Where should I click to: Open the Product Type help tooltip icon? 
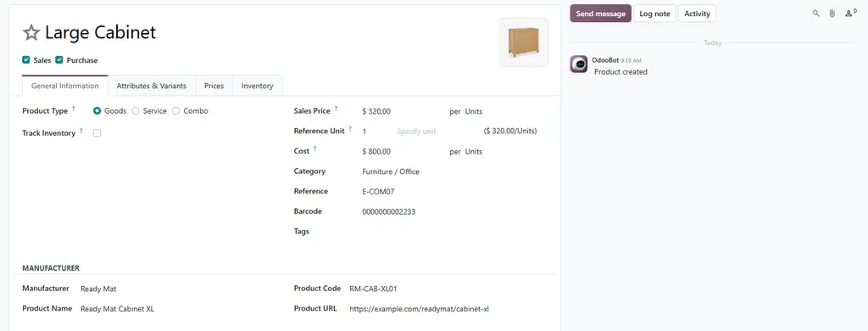74,109
